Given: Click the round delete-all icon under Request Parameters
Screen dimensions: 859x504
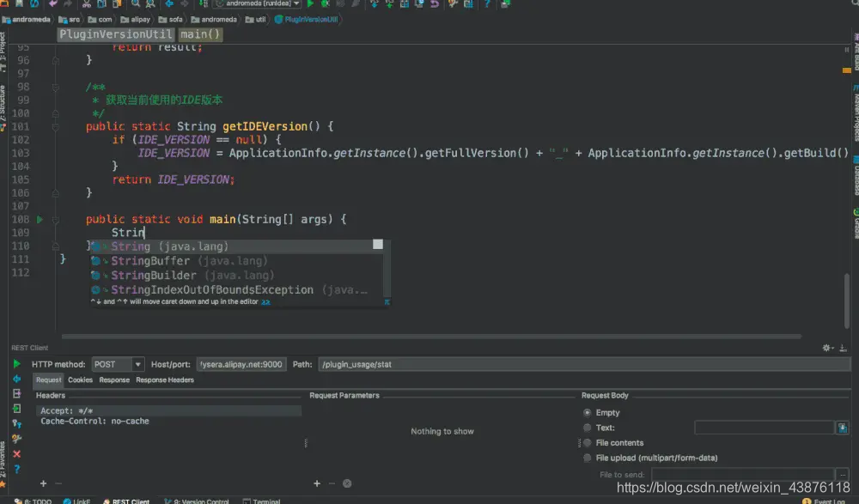Looking at the screenshot, I should (x=347, y=483).
